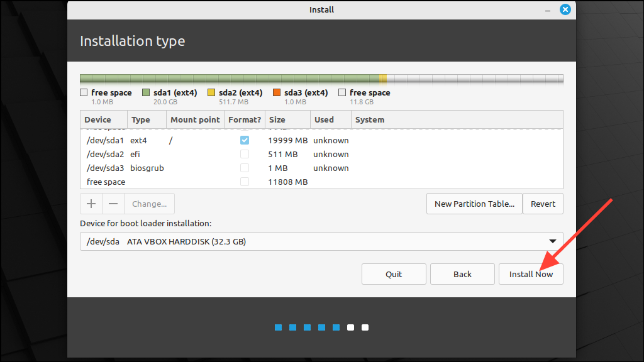This screenshot has width=644, height=362.
Task: Remove a partition using the minus icon
Action: pos(113,203)
